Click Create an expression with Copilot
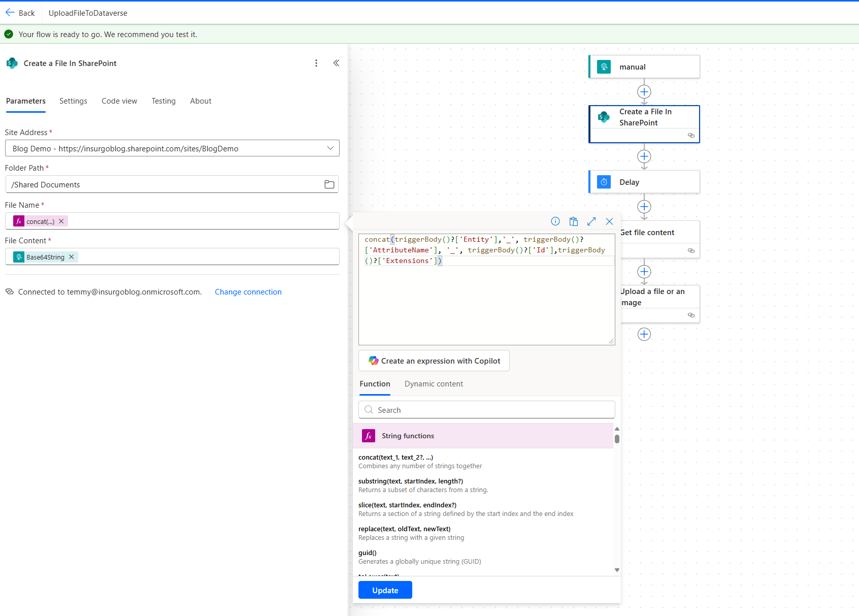The image size is (859, 616). pos(434,361)
